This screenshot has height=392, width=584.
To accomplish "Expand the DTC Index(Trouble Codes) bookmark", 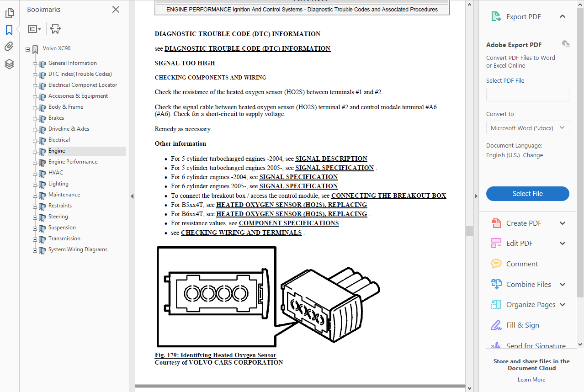I will tap(35, 75).
